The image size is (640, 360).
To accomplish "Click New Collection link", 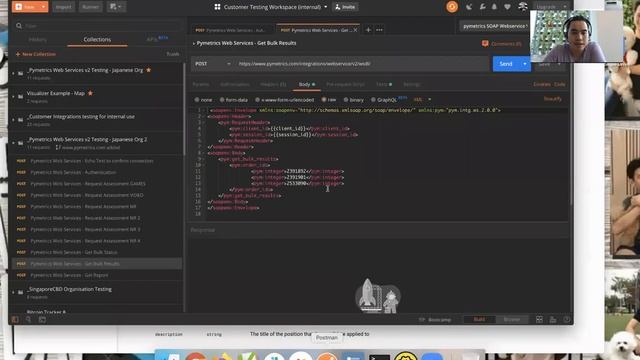I will click(36, 54).
